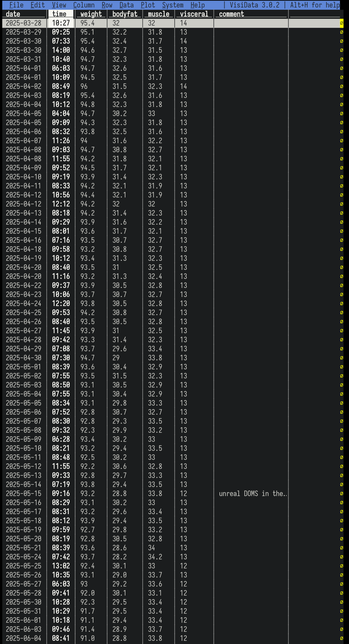Open the Column menu
The image size is (349, 644).
[x=84, y=5]
